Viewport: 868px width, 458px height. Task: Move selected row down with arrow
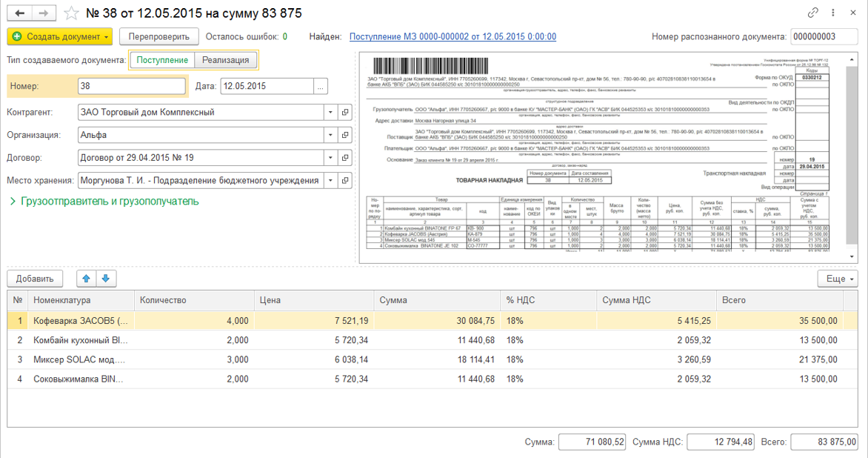tap(105, 279)
